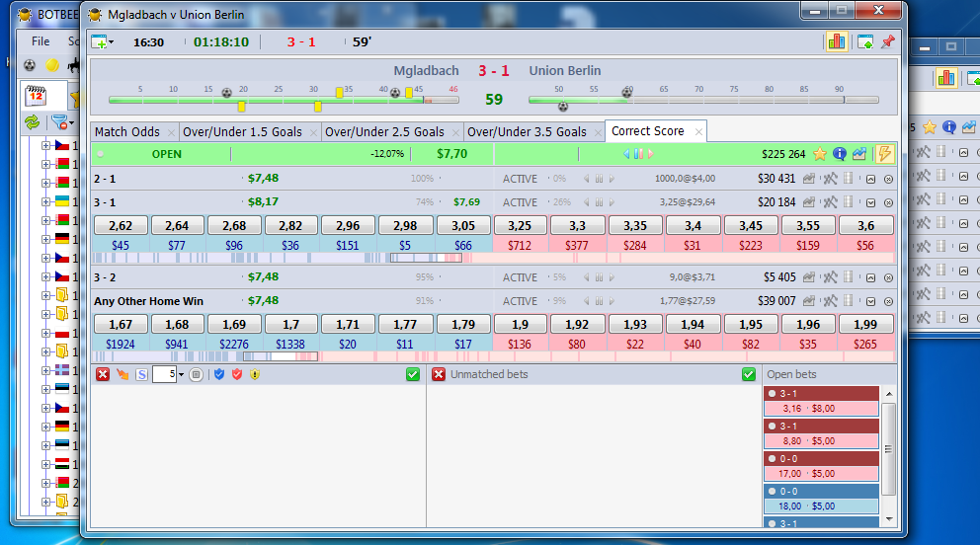Open the market price chart icon
The height and width of the screenshot is (545, 980).
(x=859, y=154)
